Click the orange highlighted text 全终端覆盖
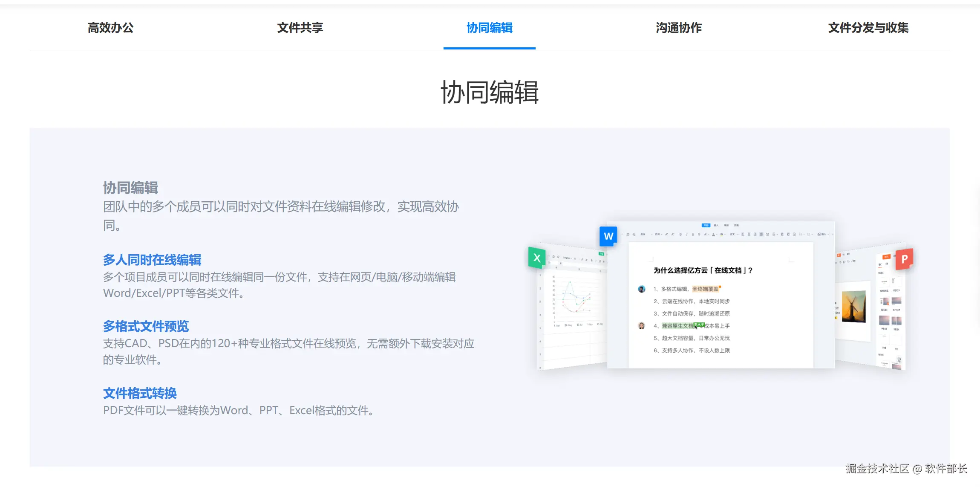The height and width of the screenshot is (487, 980). tap(705, 289)
